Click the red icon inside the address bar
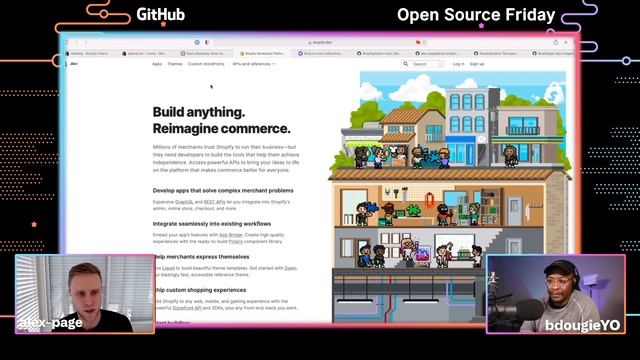 [x=418, y=42]
